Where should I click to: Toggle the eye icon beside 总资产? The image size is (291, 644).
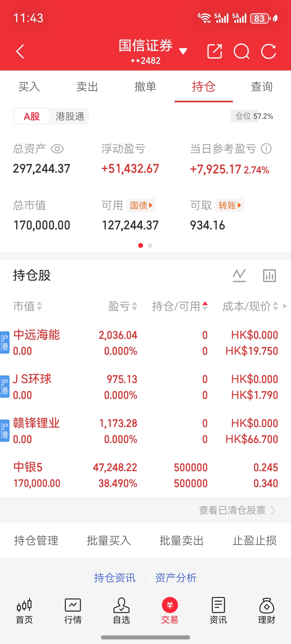point(57,149)
